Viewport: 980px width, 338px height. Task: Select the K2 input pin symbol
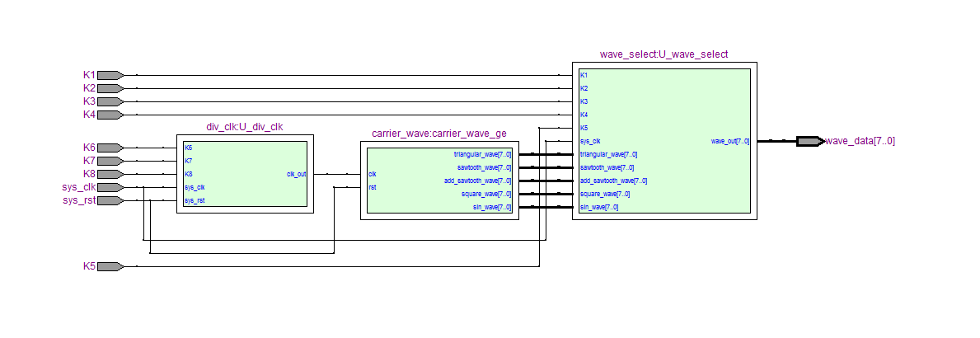[x=110, y=88]
